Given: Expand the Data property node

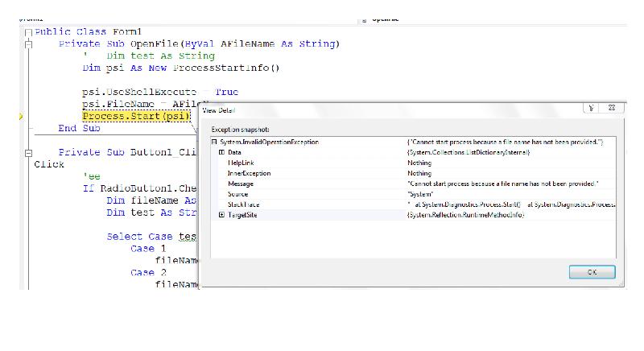Looking at the screenshot, I should (221, 152).
